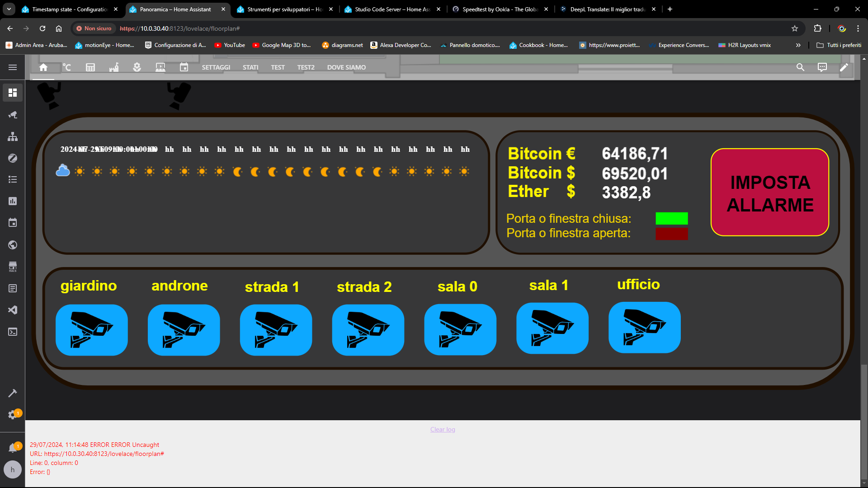Click the edit dashboard pencil icon
The image size is (868, 488).
pyautogui.click(x=844, y=67)
